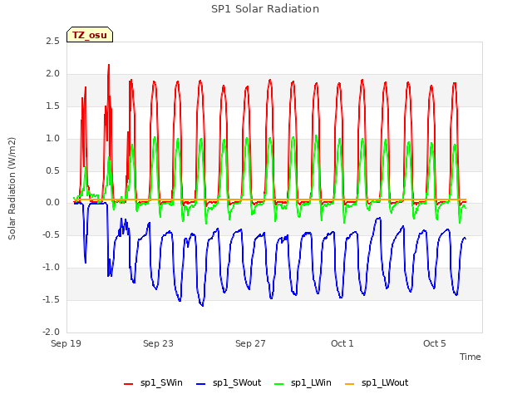Click the sp1_SWin legend label

tap(161, 382)
